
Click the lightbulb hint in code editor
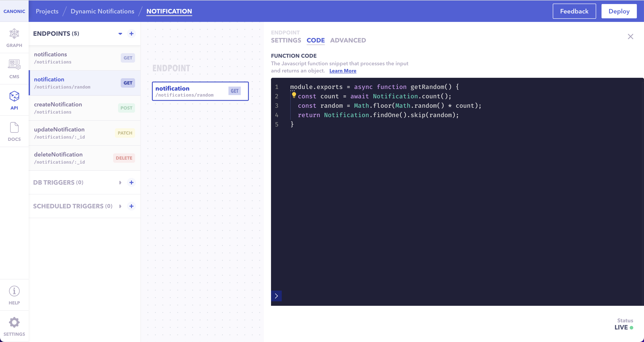(x=294, y=95)
